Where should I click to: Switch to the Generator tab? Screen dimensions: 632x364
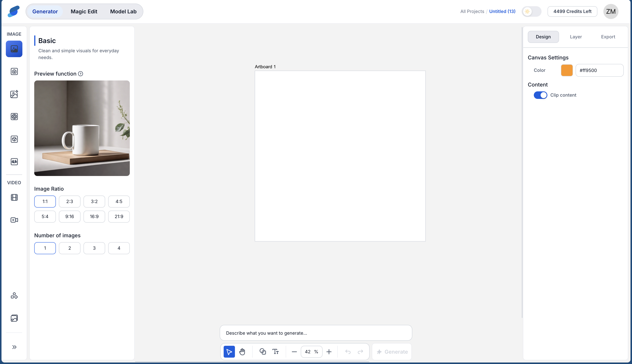tap(45, 11)
